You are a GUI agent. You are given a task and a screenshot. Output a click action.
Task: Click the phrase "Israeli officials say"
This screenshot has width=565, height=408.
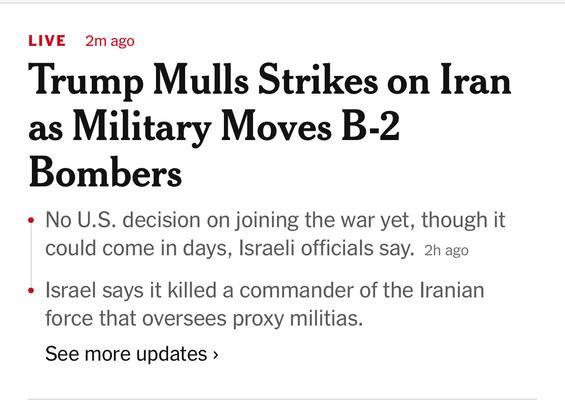click(326, 248)
